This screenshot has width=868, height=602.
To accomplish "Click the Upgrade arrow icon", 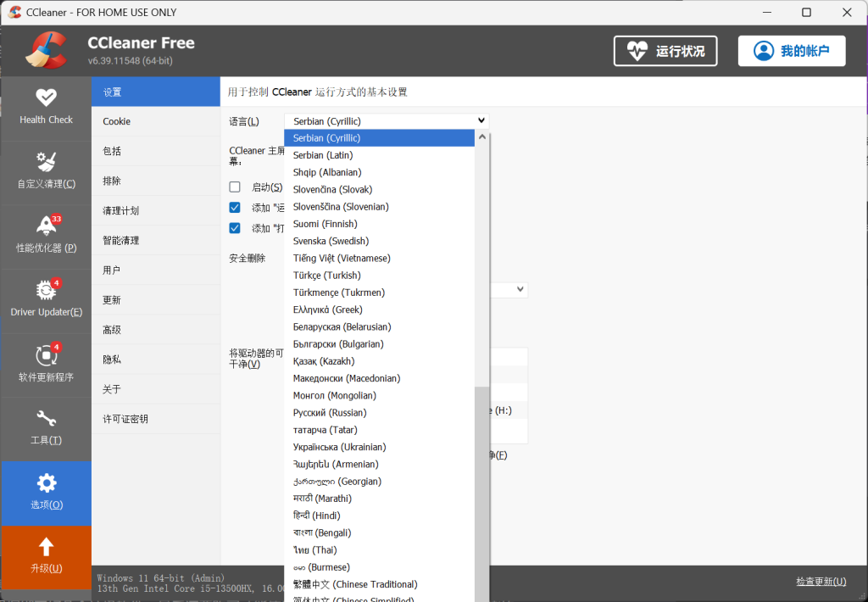I will 46,547.
